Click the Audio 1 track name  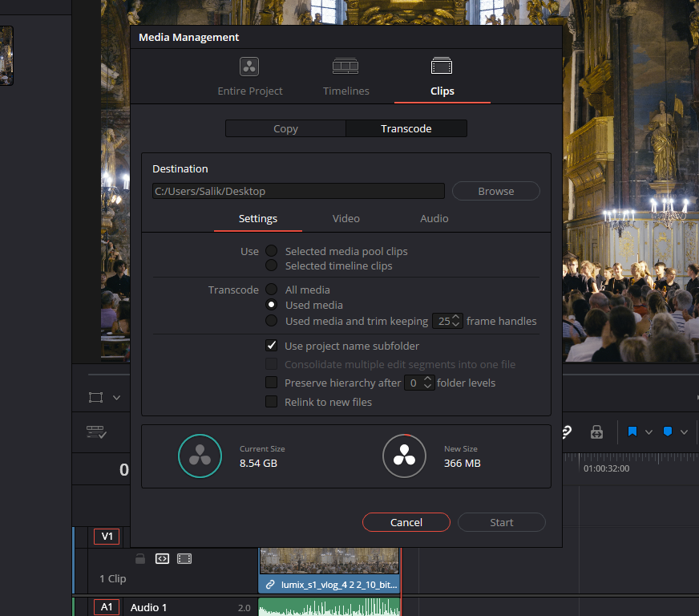(x=148, y=607)
